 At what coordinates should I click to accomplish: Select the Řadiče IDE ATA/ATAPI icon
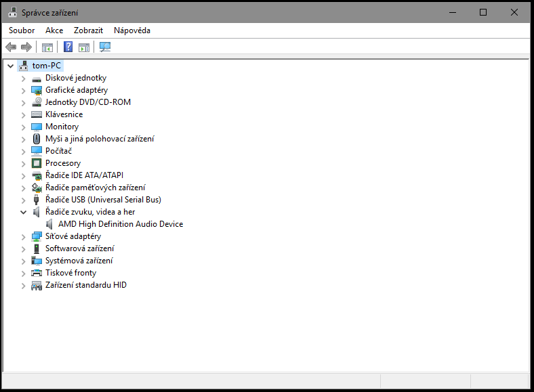click(x=37, y=175)
